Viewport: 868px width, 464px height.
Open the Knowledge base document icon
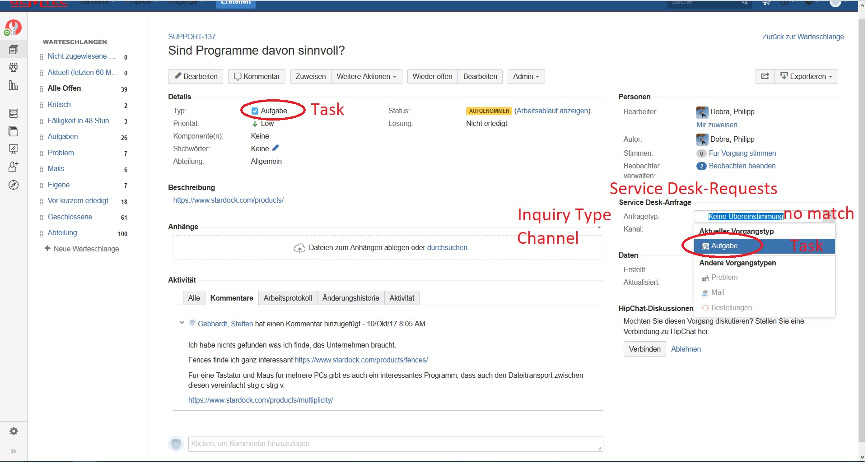click(x=14, y=113)
